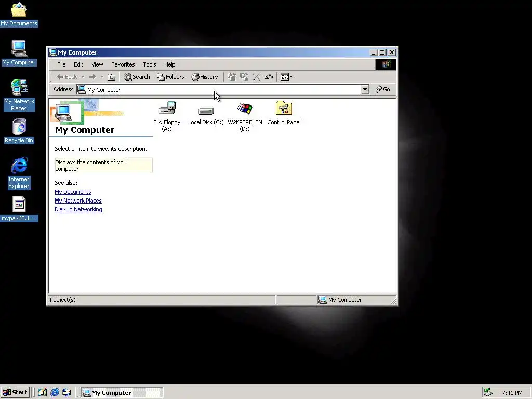Open the Search pane from toolbar
Viewport: 532px width, 399px height.
click(x=137, y=77)
